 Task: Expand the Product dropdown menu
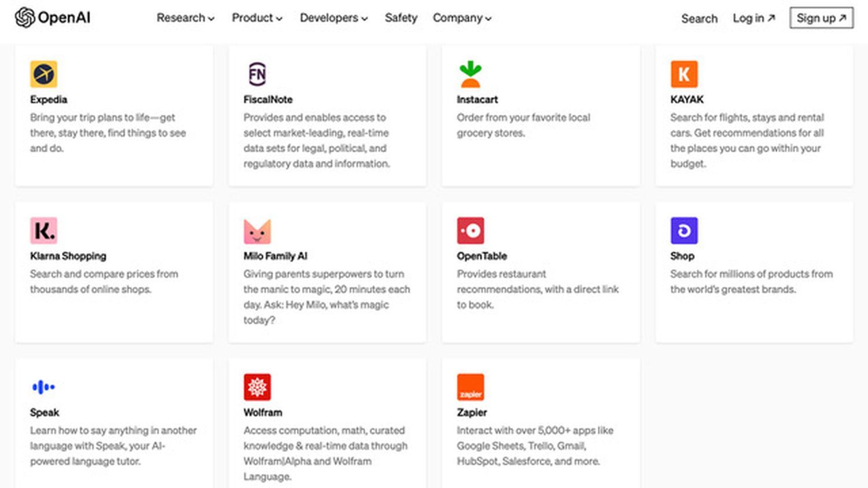pos(257,18)
